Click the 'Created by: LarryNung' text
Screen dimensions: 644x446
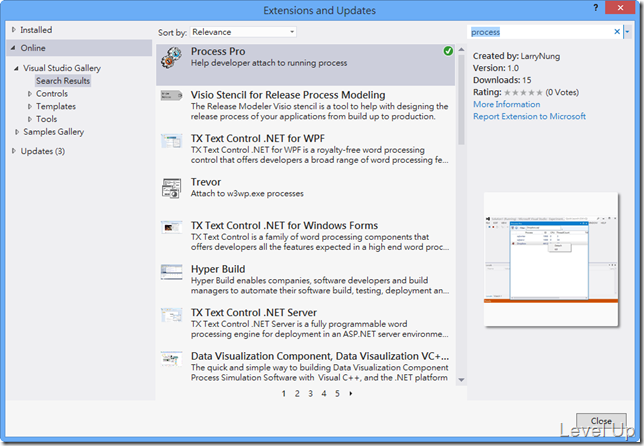[x=516, y=56]
